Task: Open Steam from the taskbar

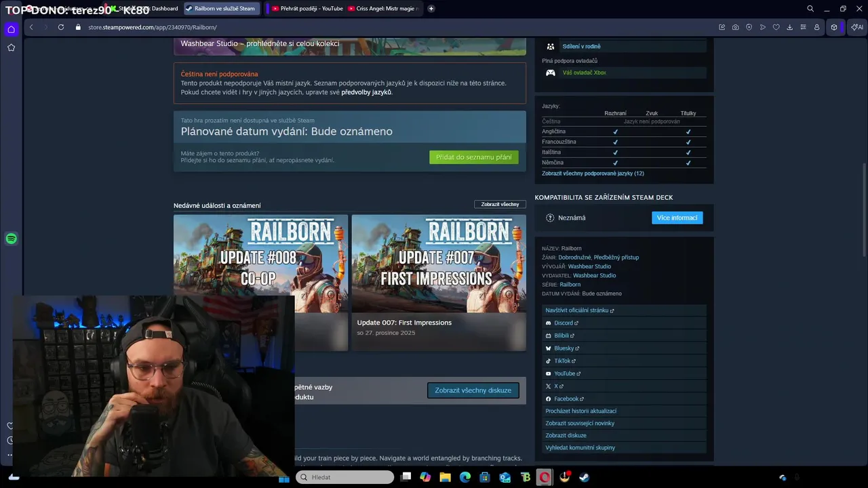Action: tap(584, 477)
